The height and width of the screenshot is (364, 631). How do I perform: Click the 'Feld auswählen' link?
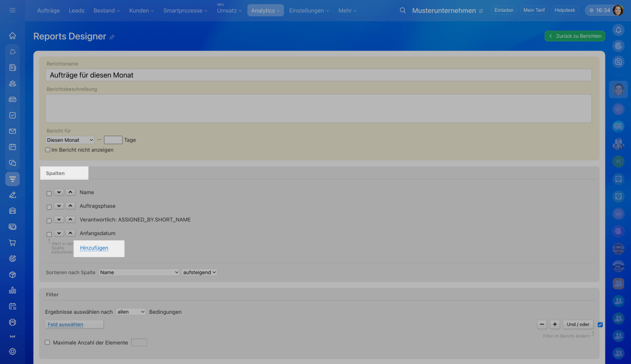[x=66, y=325]
